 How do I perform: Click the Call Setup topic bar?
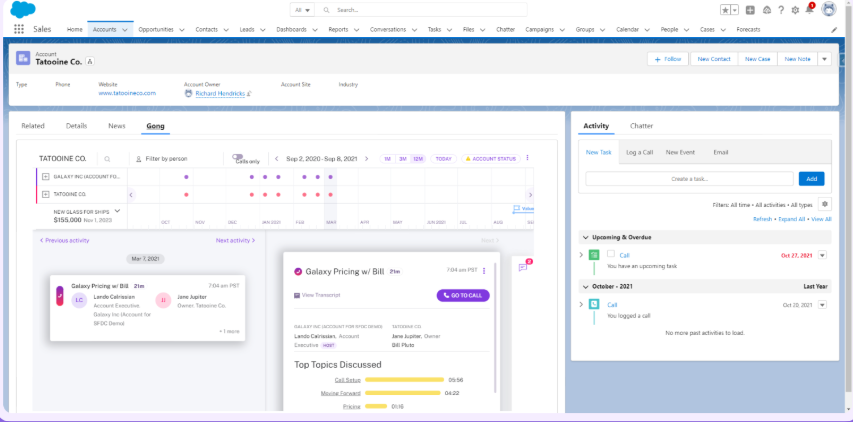[404, 380]
